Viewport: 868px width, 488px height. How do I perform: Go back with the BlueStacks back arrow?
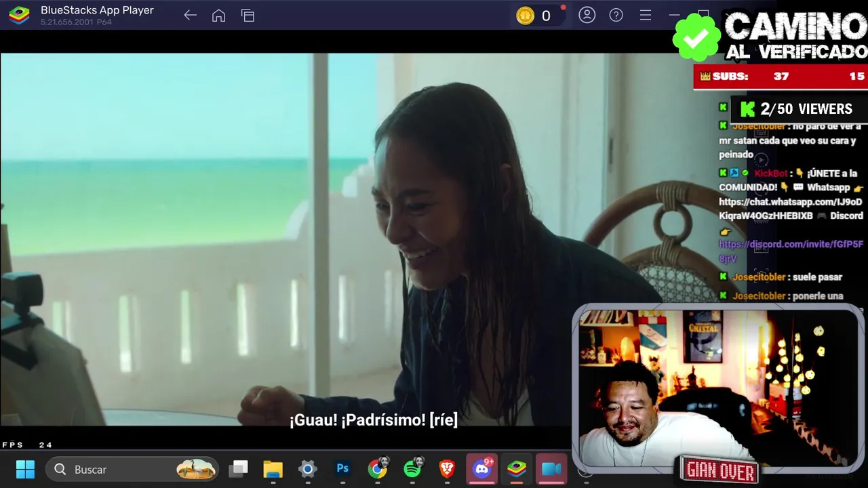pos(190,16)
